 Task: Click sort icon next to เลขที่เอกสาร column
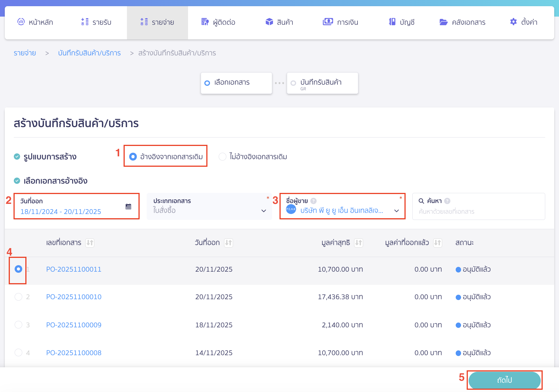pyautogui.click(x=90, y=243)
